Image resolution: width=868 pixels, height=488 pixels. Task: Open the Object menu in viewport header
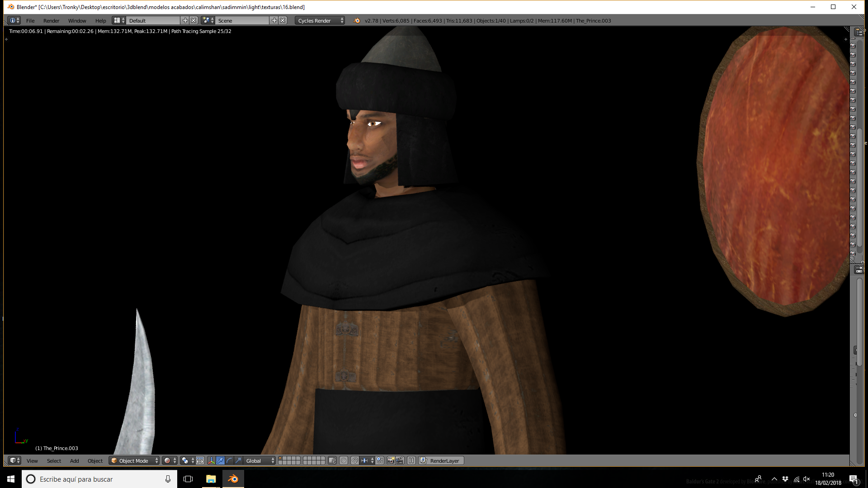(x=95, y=460)
